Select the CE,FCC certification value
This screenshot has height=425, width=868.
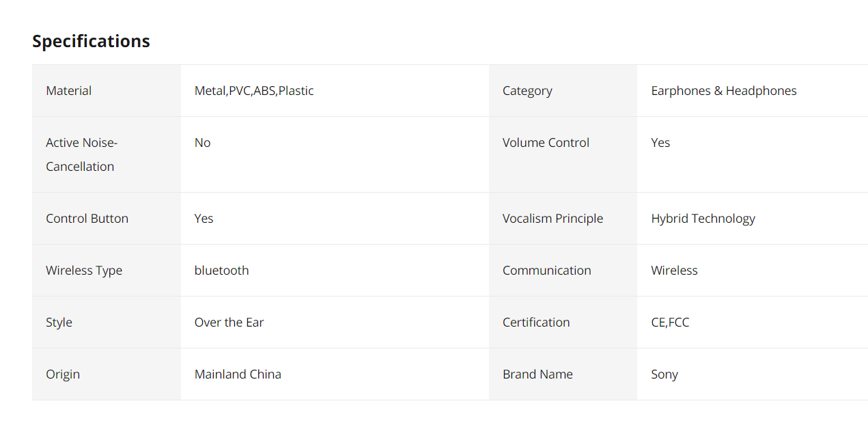tap(670, 323)
